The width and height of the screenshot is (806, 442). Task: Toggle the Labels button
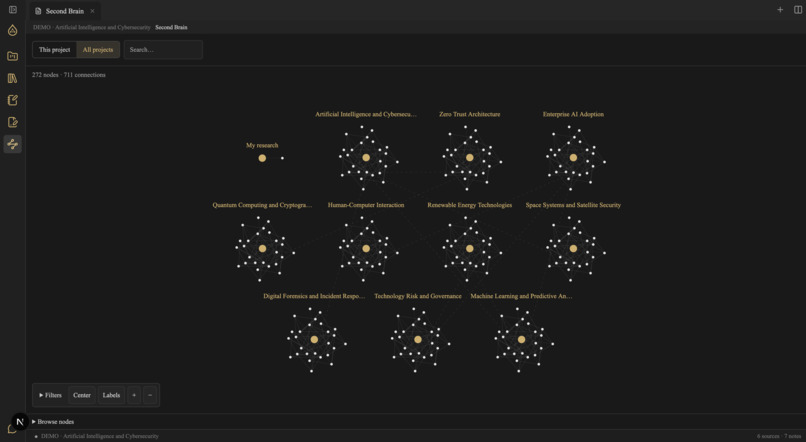(x=111, y=395)
